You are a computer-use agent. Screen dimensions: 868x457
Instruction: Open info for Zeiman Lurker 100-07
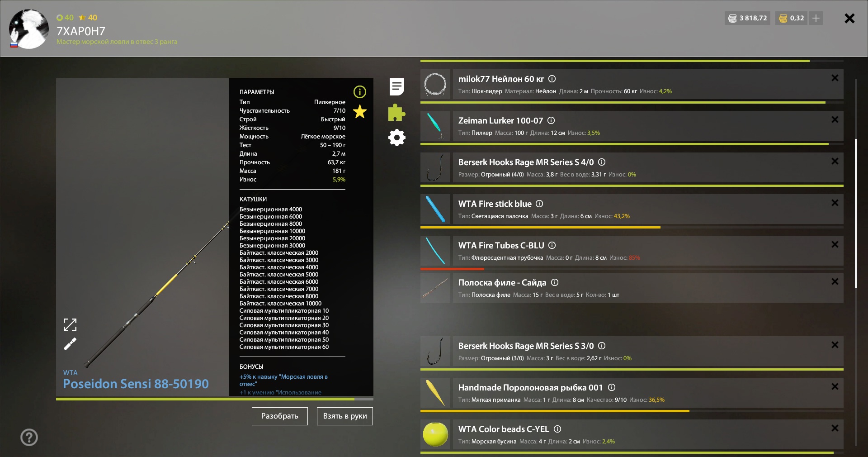(x=551, y=120)
